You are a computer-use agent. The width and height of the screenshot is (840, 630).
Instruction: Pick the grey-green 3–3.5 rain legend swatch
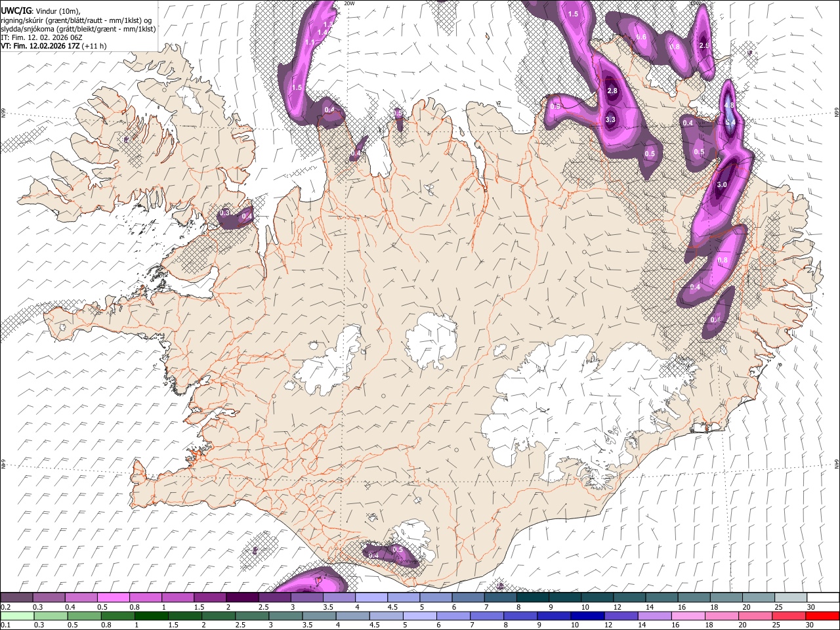[285, 616]
